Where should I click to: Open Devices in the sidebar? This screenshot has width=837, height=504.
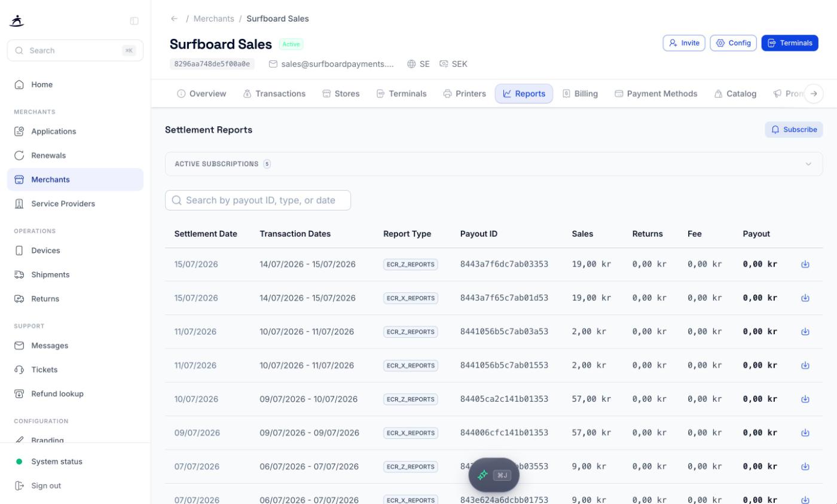75,251
